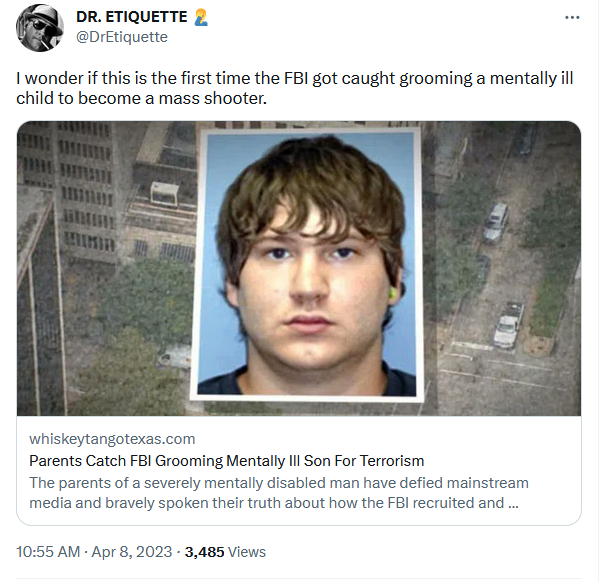Screen dimensions: 600x582
Task: Open the mugshot photo in the link card
Action: [x=307, y=264]
